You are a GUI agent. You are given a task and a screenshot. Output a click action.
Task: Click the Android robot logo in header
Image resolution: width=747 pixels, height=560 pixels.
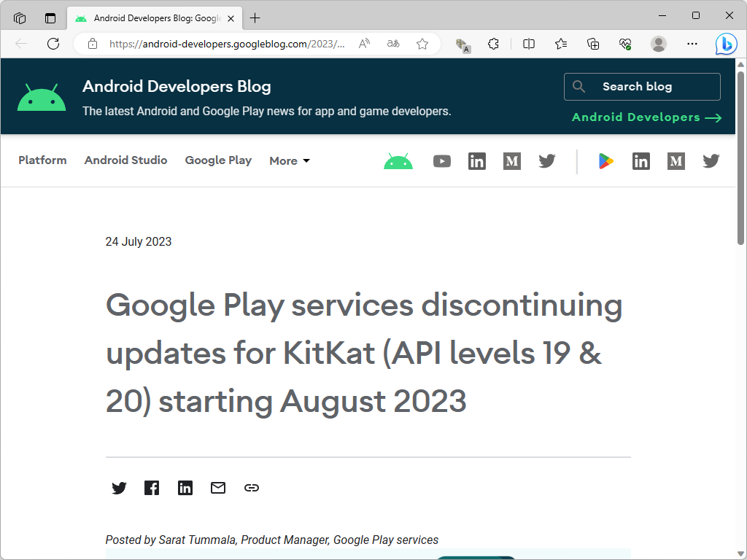(x=42, y=97)
